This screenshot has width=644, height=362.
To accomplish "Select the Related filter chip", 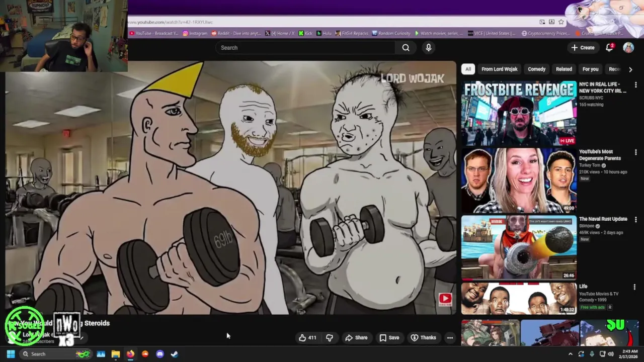I will 563,69.
